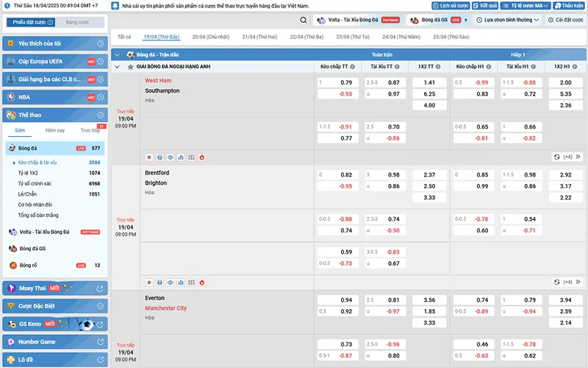Open Lựa chọn bình thường dropdown
588x368 pixels.
click(x=507, y=20)
